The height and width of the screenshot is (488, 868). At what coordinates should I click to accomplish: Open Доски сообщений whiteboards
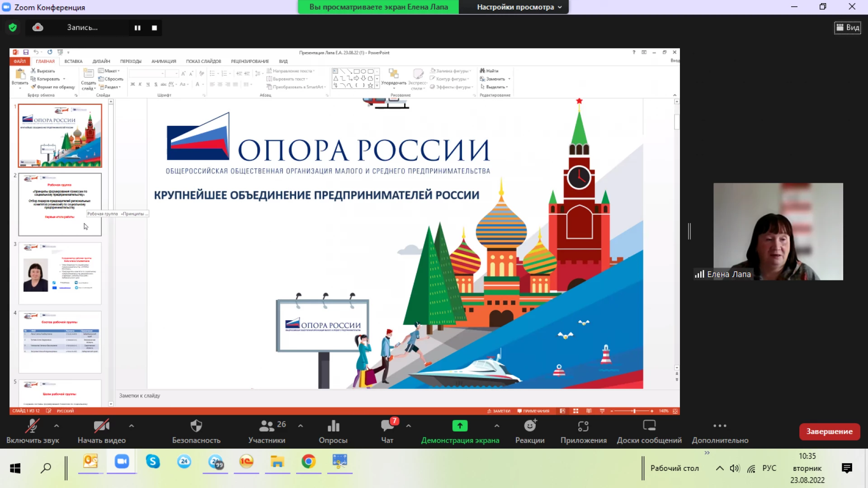(649, 431)
